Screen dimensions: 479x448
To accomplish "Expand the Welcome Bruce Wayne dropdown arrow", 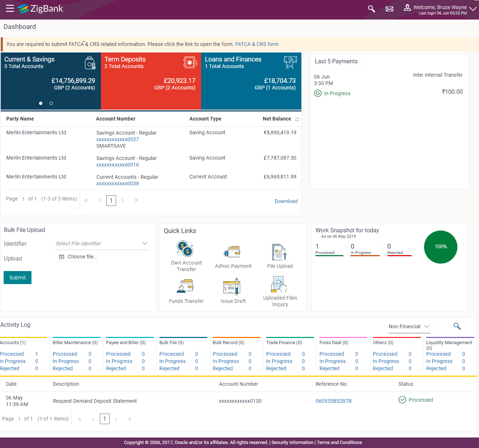I will [x=473, y=9].
